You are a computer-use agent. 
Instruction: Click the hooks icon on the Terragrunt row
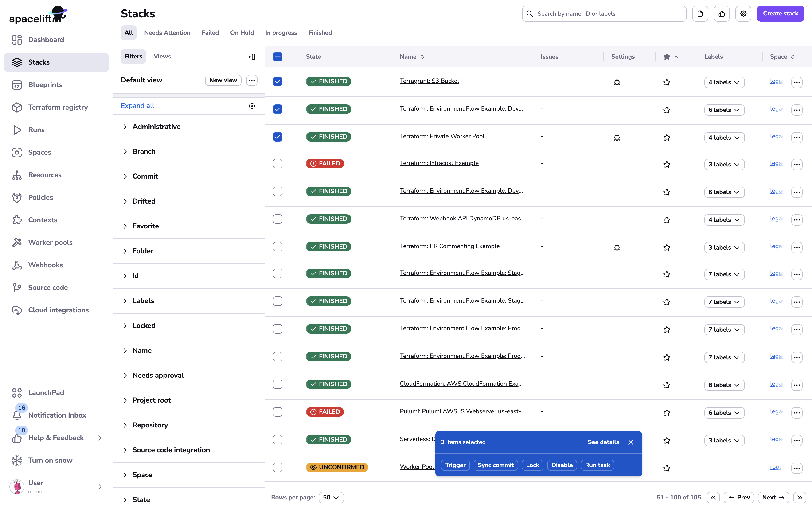(x=617, y=82)
